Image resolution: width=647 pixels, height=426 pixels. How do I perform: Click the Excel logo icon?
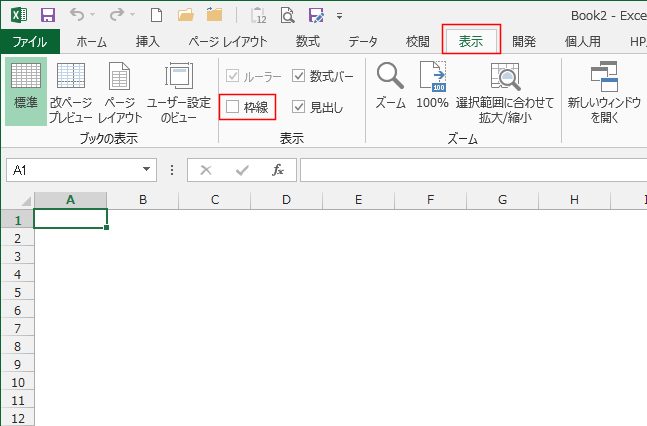coord(19,16)
